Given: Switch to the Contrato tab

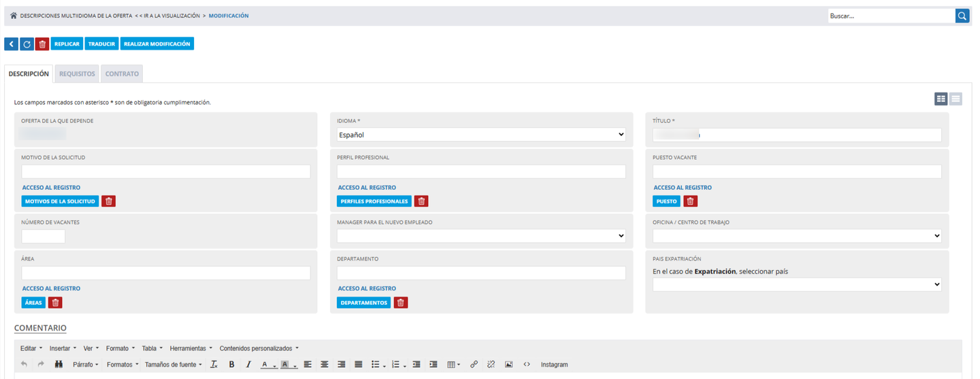Looking at the screenshot, I should coord(122,73).
